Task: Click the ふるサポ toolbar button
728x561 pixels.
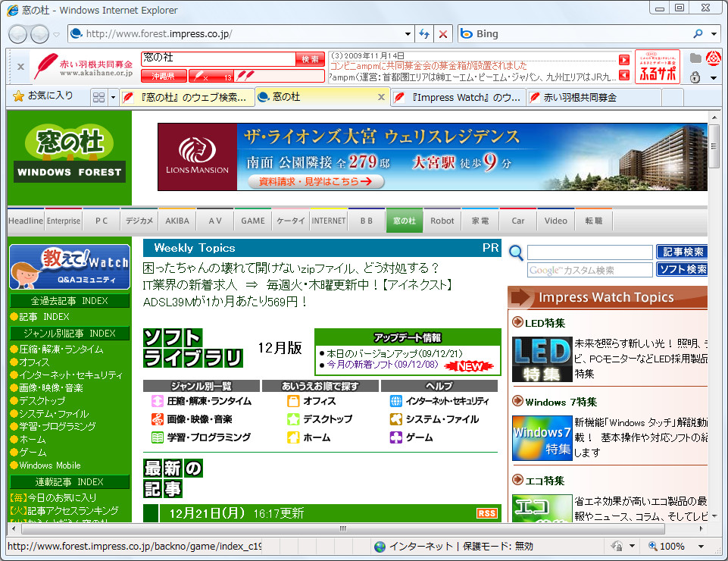Action: 657,67
